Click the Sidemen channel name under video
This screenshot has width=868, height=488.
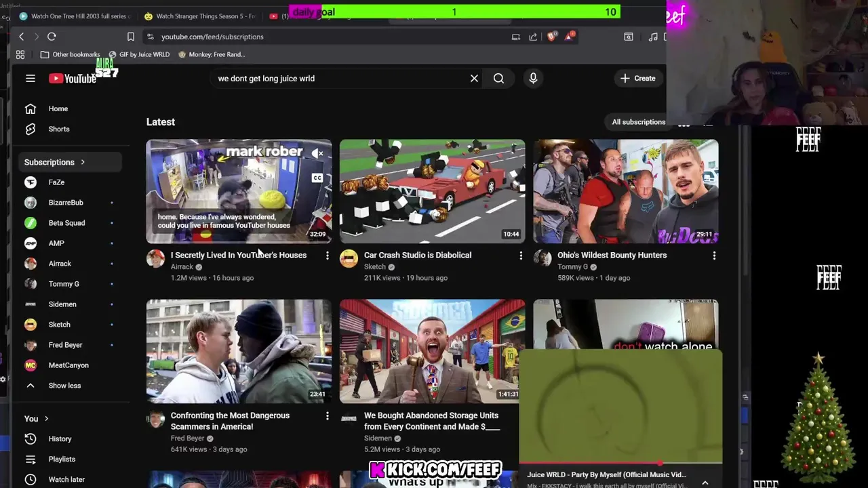tap(378, 438)
